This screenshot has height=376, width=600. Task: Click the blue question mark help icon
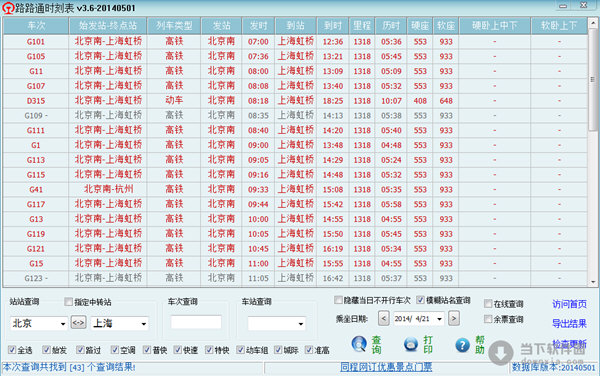[x=462, y=345]
